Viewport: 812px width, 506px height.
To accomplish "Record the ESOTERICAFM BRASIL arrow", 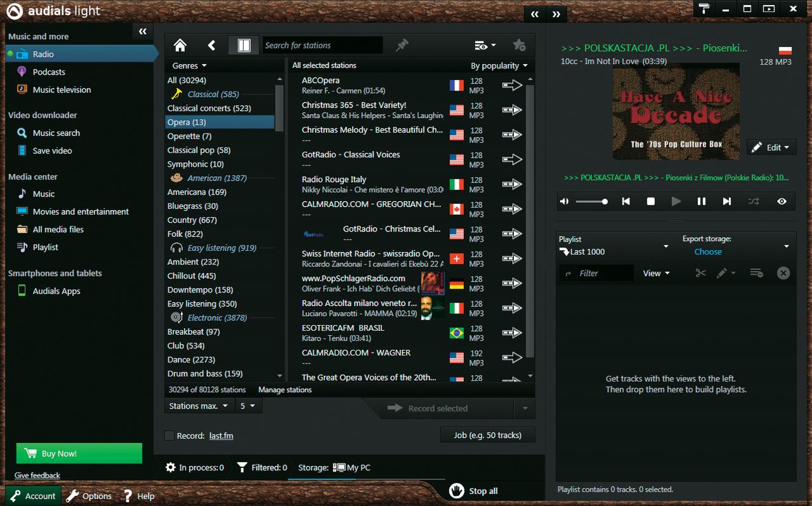I will [x=512, y=333].
